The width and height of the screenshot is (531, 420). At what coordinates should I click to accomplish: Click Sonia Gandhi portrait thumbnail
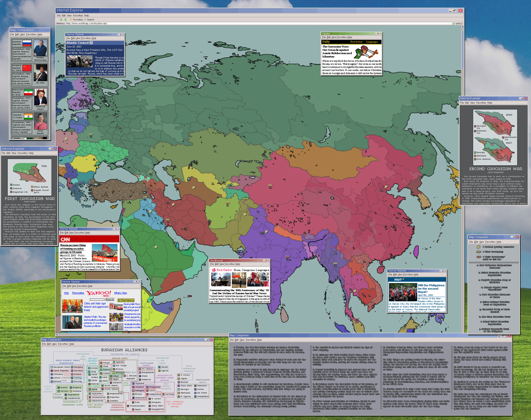point(41,121)
